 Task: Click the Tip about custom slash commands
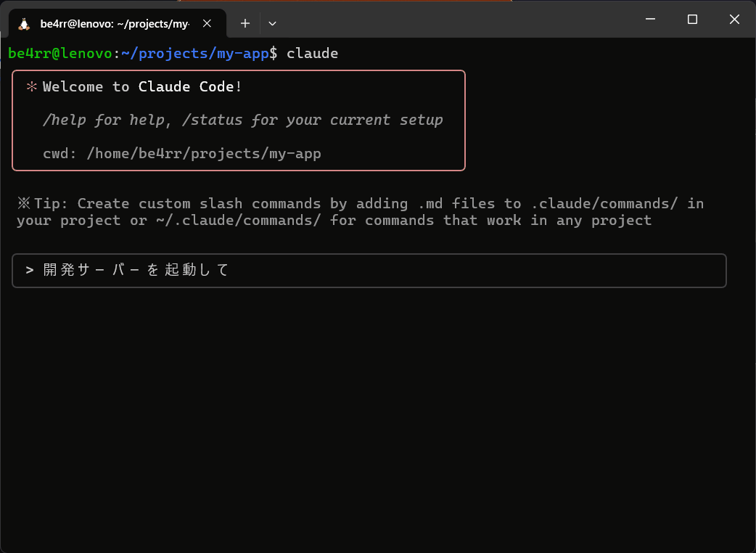360,212
